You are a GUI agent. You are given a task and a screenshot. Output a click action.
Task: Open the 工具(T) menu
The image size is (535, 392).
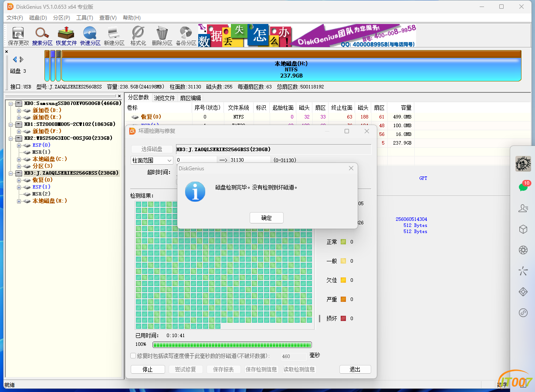84,17
